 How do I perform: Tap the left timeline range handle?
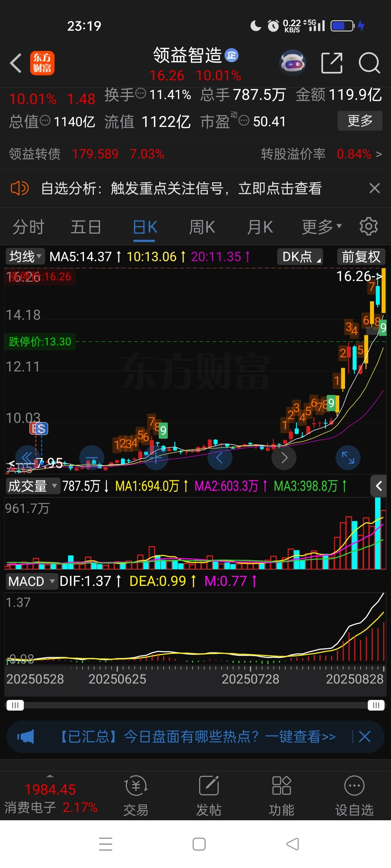[x=15, y=705]
